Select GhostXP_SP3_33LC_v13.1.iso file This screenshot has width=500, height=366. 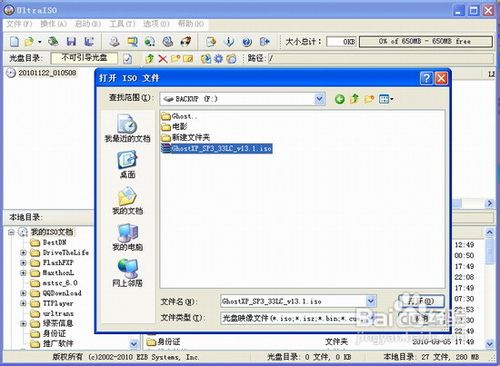coord(217,148)
